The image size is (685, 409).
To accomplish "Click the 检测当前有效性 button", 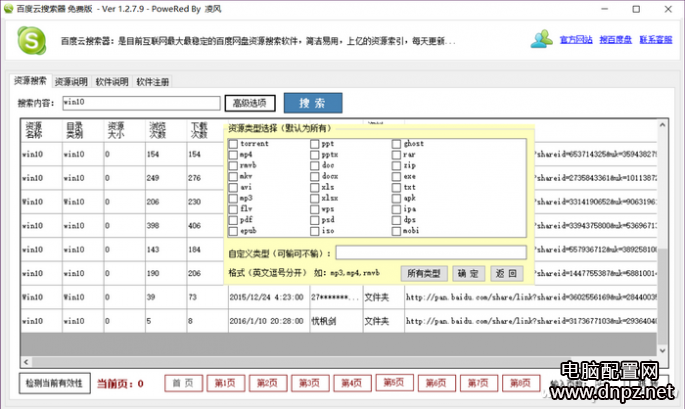I will [55, 383].
